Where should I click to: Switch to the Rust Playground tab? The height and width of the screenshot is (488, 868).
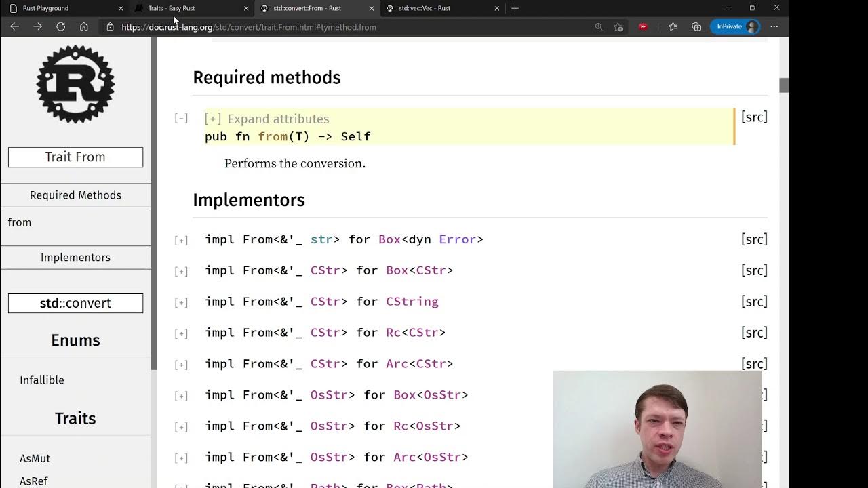(x=64, y=8)
